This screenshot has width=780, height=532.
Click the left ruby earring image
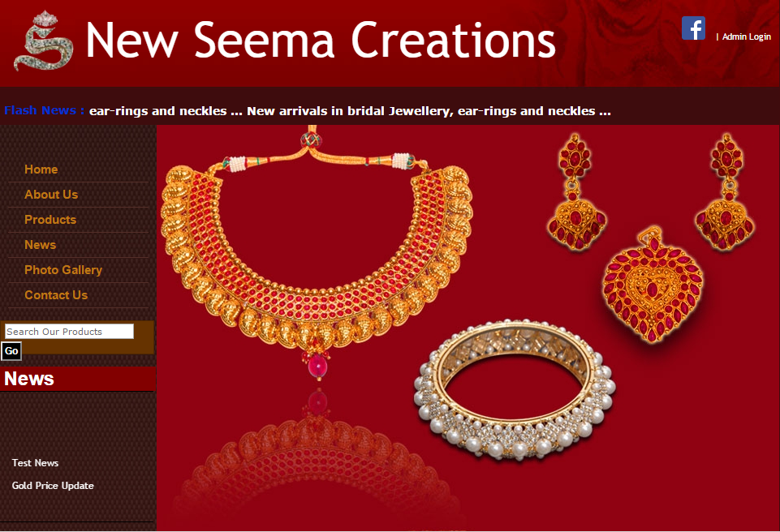click(576, 192)
